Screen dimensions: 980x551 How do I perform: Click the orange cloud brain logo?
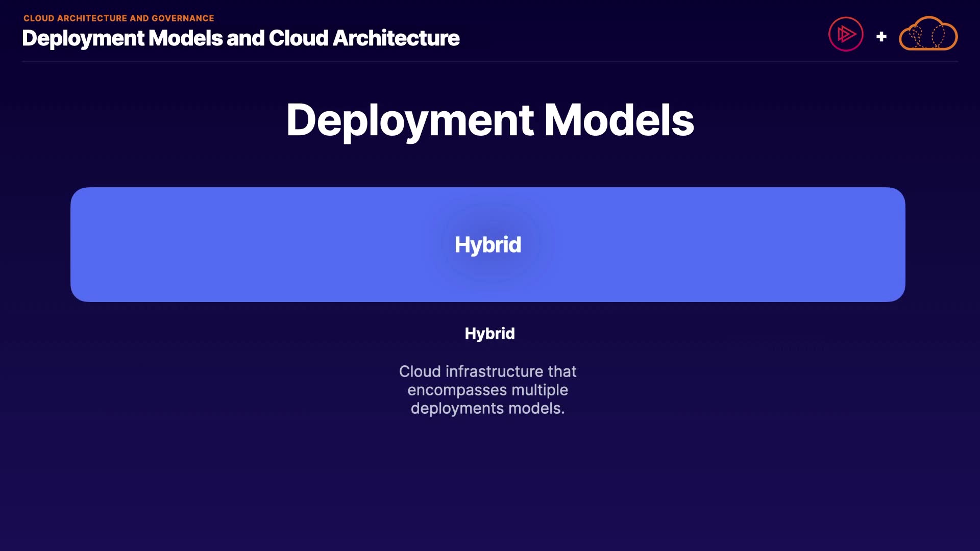pos(928,34)
